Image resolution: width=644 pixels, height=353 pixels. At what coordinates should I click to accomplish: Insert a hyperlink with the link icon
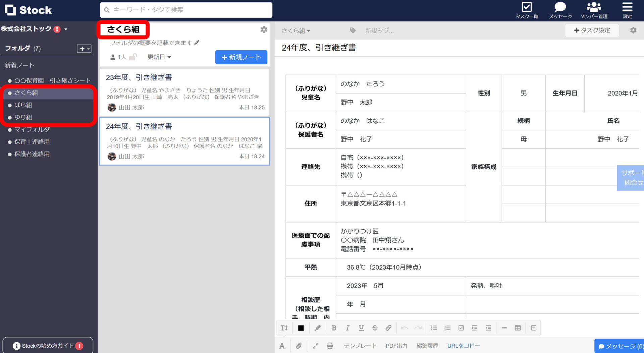click(389, 328)
